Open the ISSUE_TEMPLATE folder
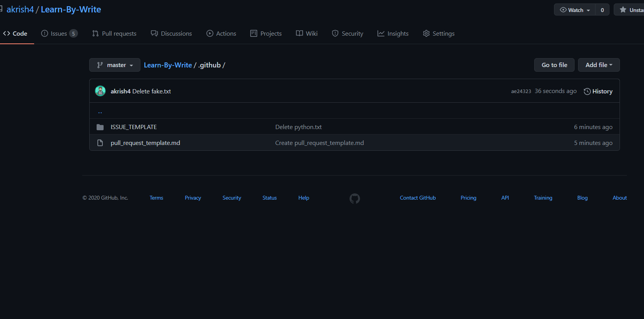Viewport: 644px width, 319px height. tap(134, 127)
